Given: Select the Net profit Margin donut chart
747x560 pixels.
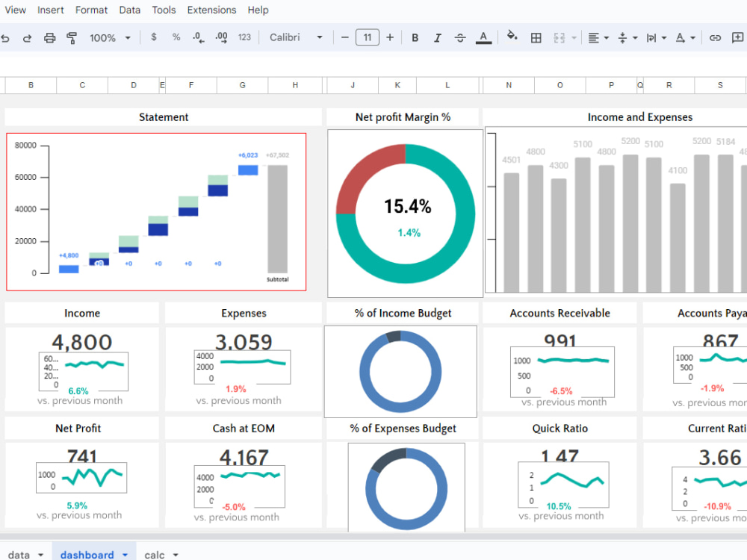Looking at the screenshot, I should pyautogui.click(x=405, y=214).
